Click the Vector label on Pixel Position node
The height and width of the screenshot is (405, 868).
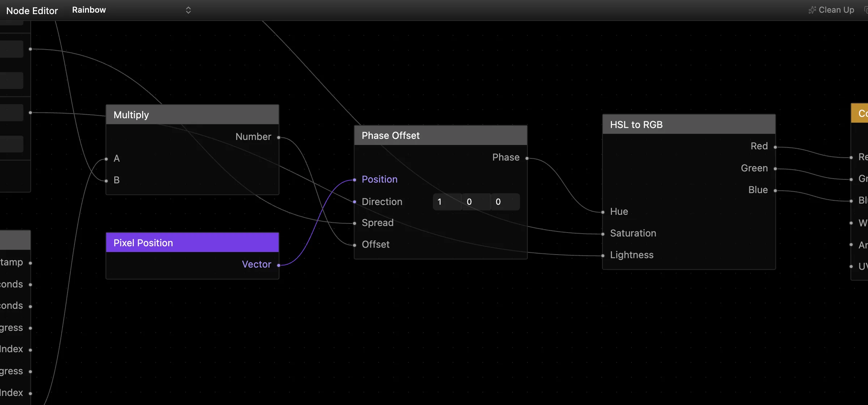pyautogui.click(x=256, y=264)
